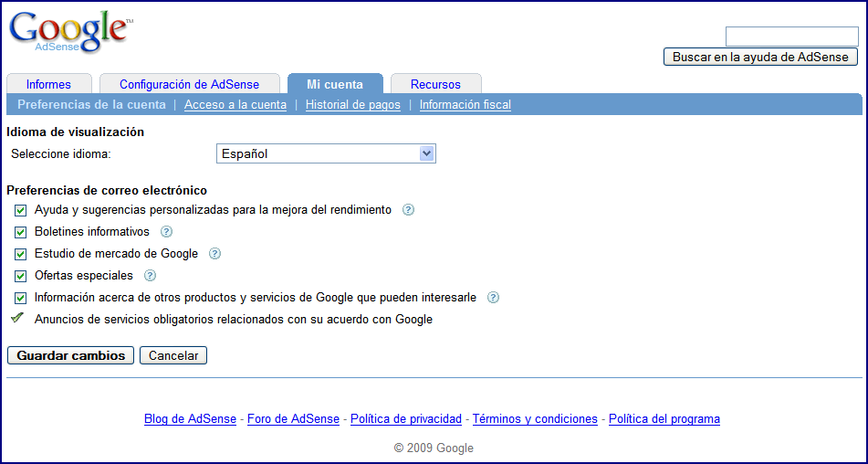
Task: Click the Guardar cambios button
Action: click(x=71, y=355)
